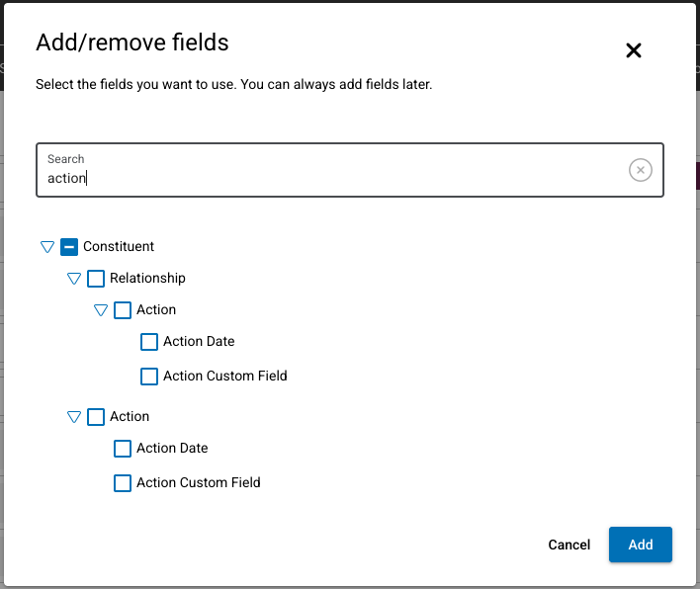Collapse the Action node under Relationship

(x=100, y=310)
